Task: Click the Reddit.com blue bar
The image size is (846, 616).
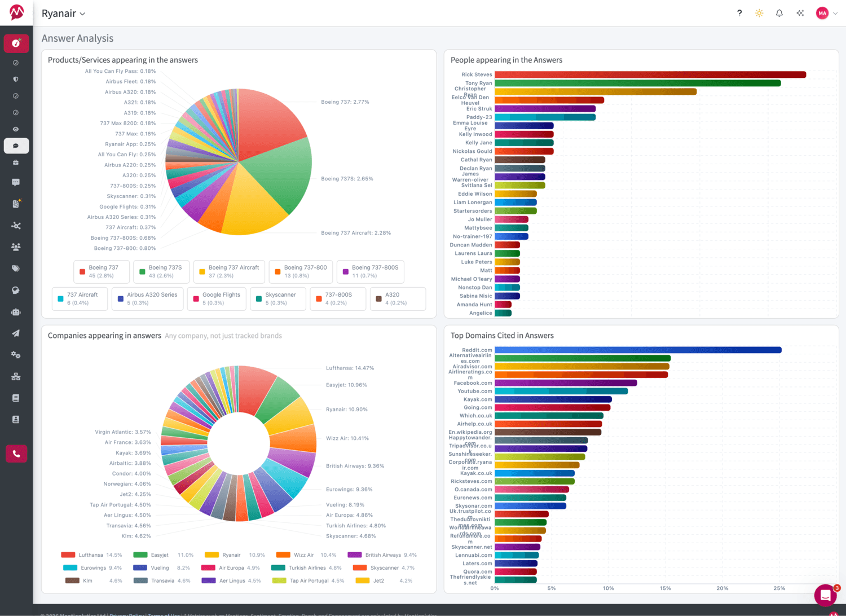Action: pos(638,350)
